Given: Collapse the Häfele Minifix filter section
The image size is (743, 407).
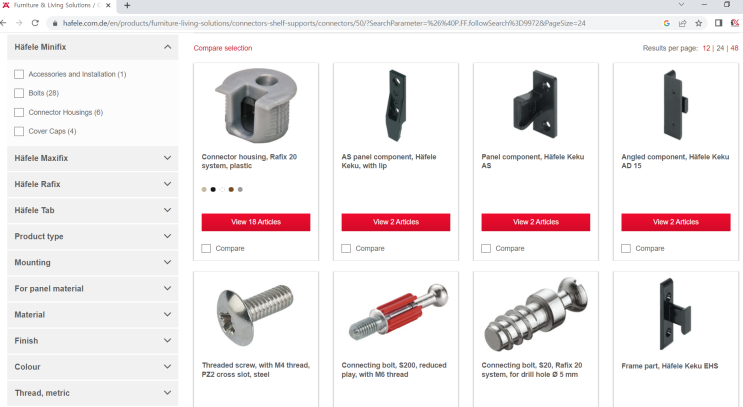Looking at the screenshot, I should click(167, 47).
